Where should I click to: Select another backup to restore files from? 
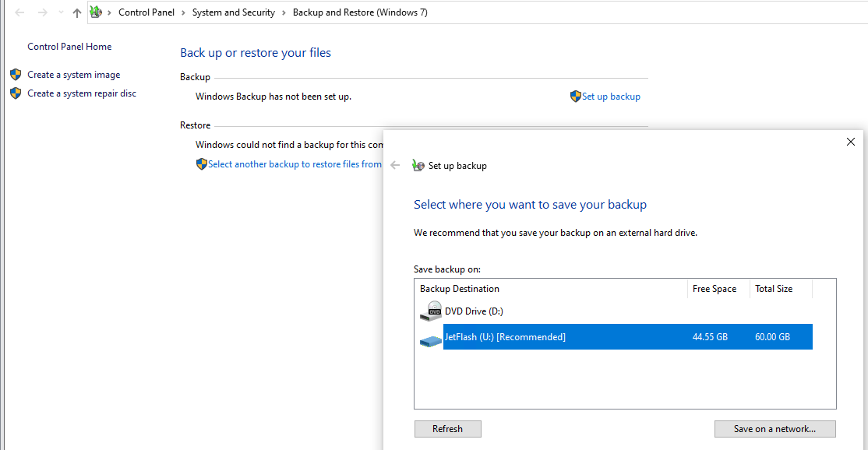tap(295, 164)
